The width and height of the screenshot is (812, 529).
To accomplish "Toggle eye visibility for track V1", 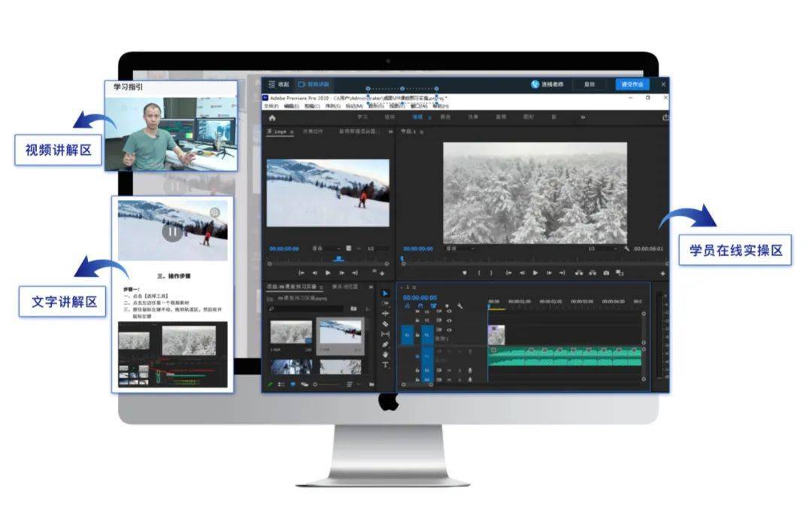I will point(450,330).
